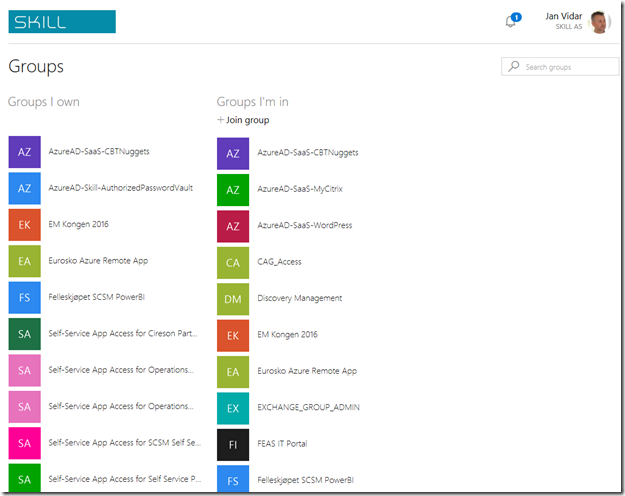Open AzureAD-SaaS-MyCitrix group
This screenshot has width=625, height=496.
tap(300, 189)
